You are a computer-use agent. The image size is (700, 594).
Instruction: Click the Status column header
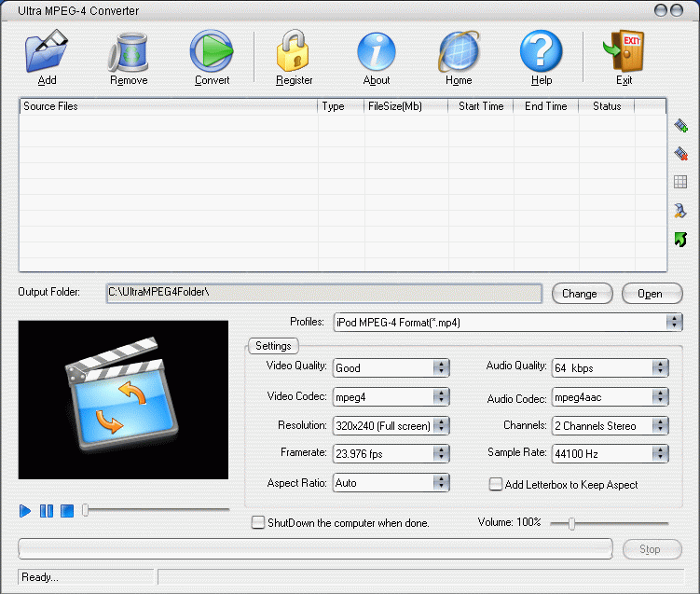(606, 106)
